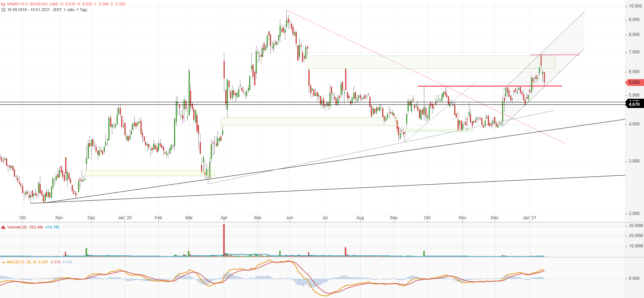This screenshot has width=644, height=298.
Task: Click the Jan '20 label on time axis
Action: (125, 218)
